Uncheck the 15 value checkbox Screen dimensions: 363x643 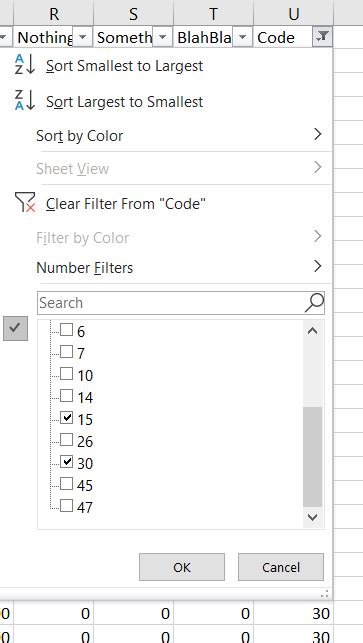tap(66, 418)
